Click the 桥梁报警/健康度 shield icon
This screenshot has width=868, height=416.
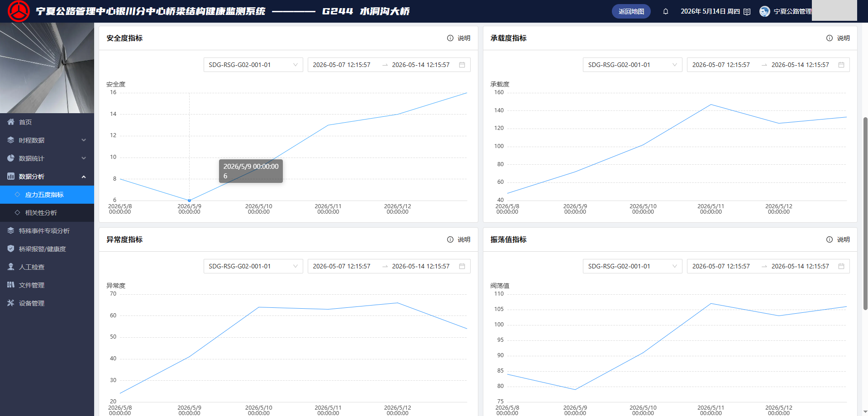coord(11,249)
